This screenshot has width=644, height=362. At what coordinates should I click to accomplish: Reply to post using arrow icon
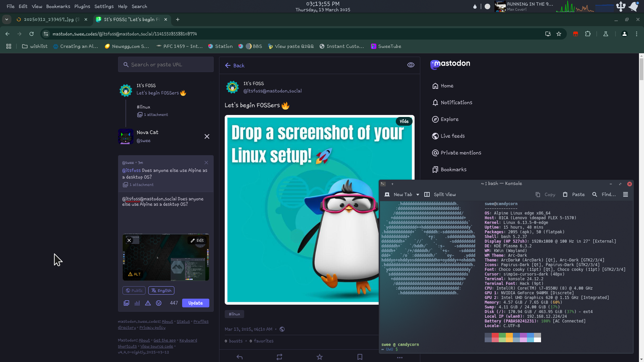click(x=239, y=357)
